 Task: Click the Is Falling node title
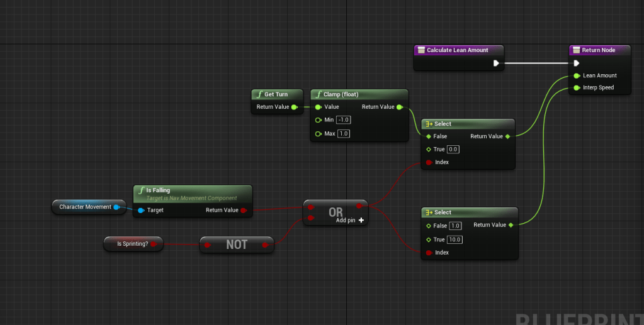coord(158,190)
